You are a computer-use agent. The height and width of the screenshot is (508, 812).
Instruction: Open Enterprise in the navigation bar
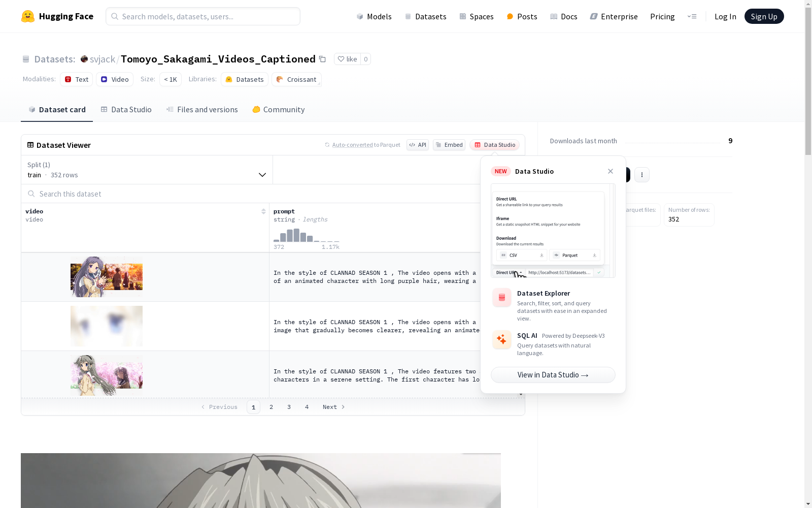coord(614,16)
